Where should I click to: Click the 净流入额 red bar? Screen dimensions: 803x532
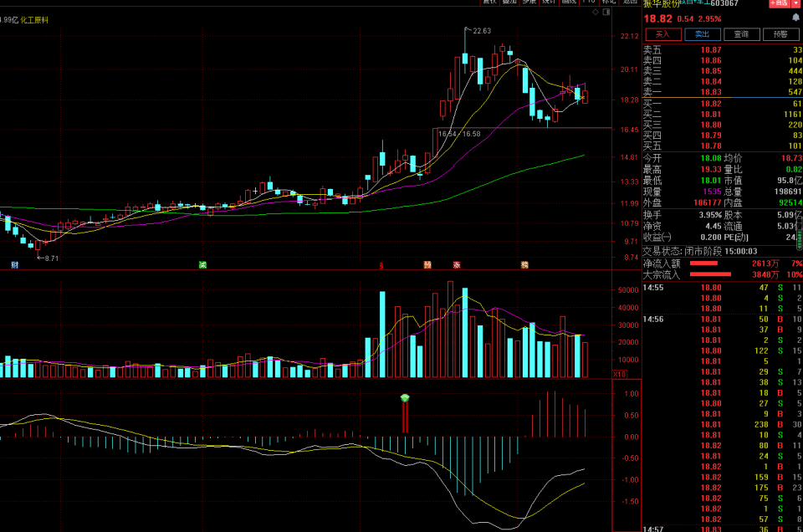tap(703, 263)
